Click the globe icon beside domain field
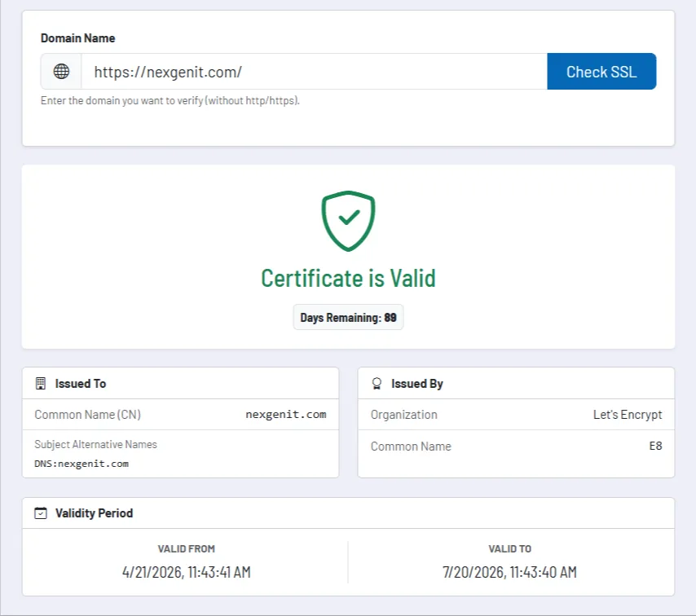The image size is (696, 616). [x=61, y=72]
